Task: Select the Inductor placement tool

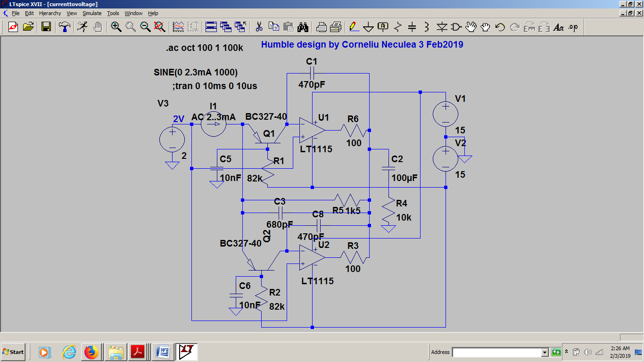Action: tap(427, 27)
